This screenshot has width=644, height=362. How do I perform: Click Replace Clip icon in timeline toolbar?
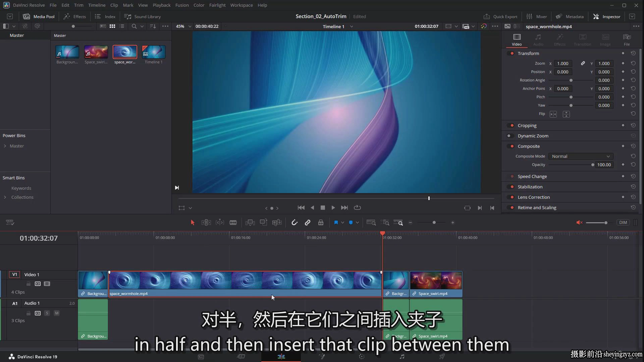[277, 223]
